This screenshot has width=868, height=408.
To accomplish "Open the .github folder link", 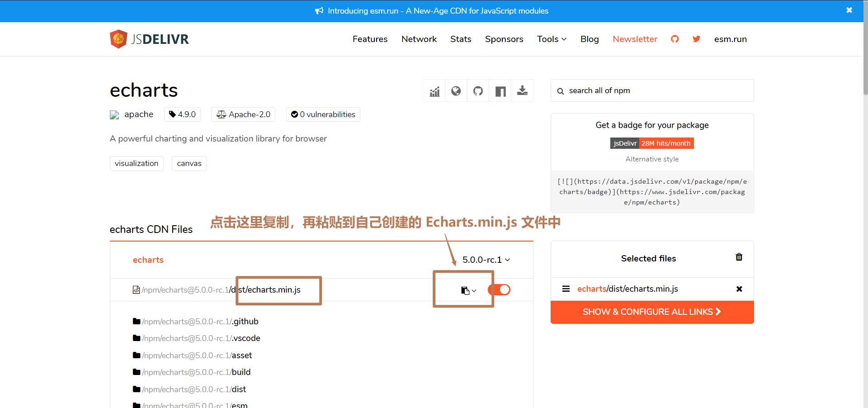I will point(200,321).
